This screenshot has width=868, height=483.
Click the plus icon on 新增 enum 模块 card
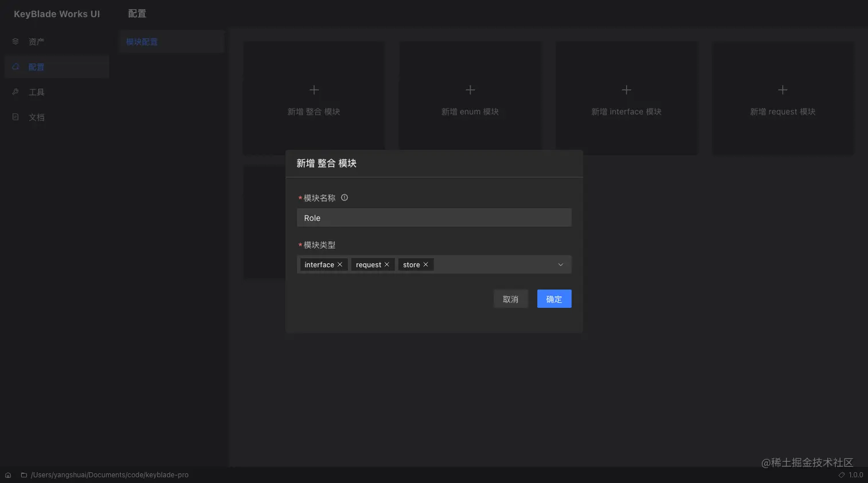[470, 90]
